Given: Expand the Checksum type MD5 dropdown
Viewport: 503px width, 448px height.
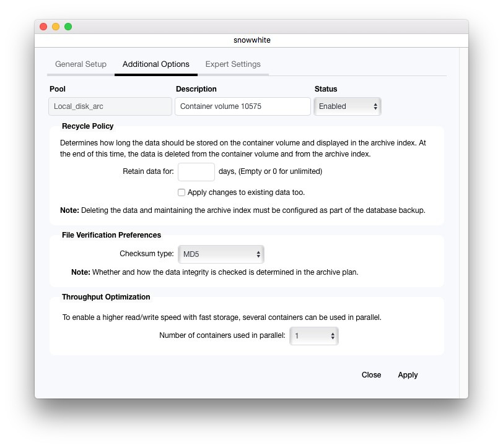Looking at the screenshot, I should (221, 254).
